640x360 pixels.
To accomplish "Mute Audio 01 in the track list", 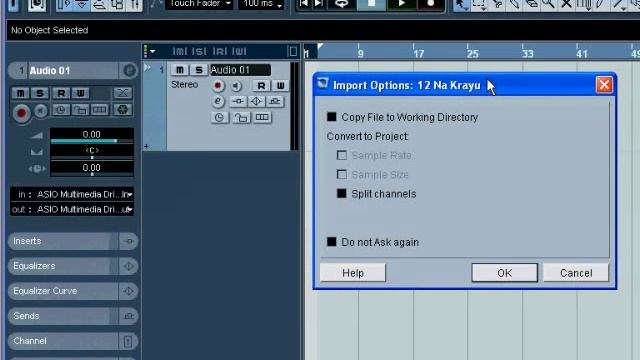I will [x=180, y=70].
